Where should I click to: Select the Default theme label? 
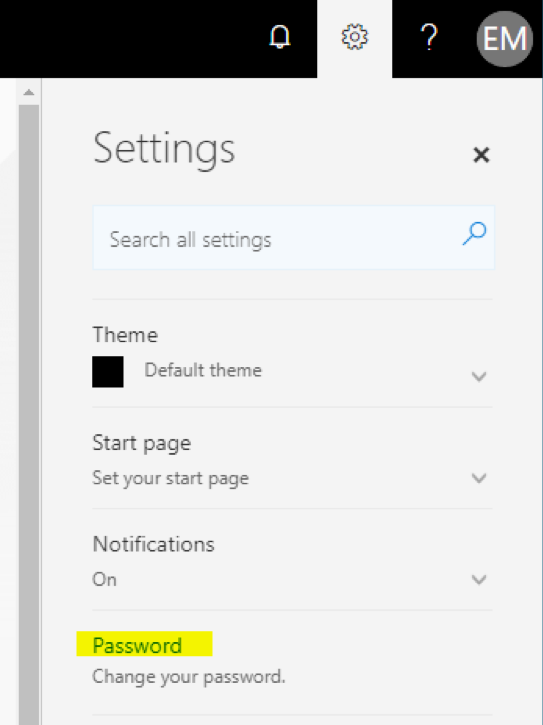click(203, 370)
